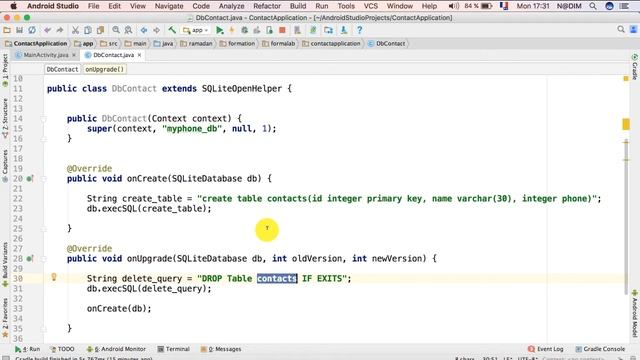The height and width of the screenshot is (360, 640).
Task: Click the Paste clipboard icon
Action: pos(100,30)
